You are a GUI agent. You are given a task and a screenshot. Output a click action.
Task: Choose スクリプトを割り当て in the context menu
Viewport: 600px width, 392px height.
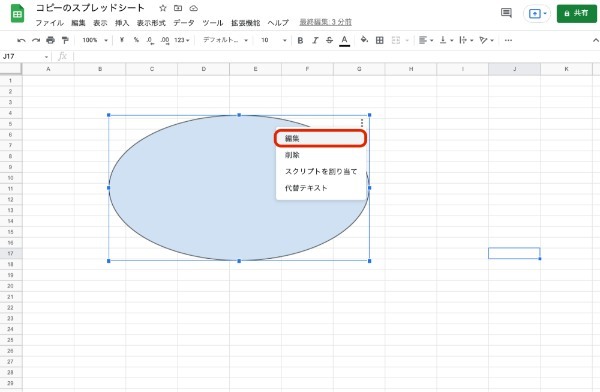point(321,172)
